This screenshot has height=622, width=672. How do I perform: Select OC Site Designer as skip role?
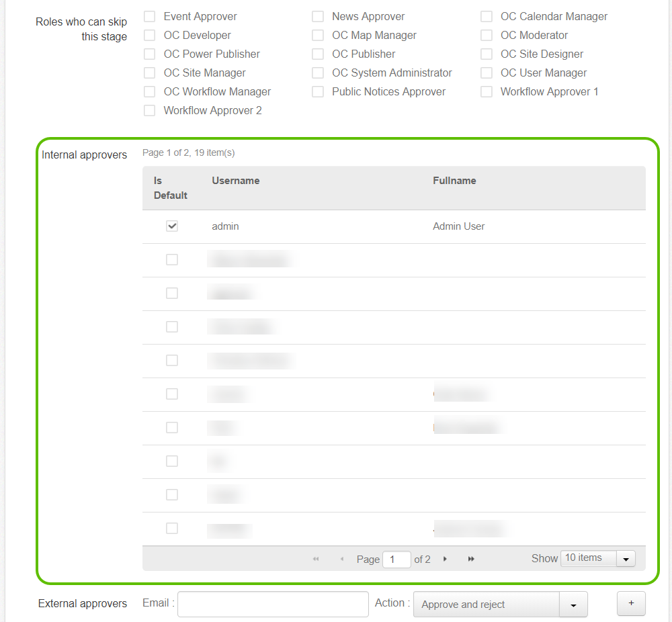[487, 54]
